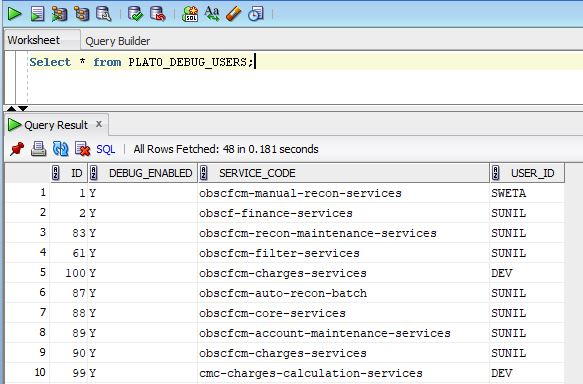Sort by DEBUG_ENABLED column header
583x384 pixels.
pos(143,173)
